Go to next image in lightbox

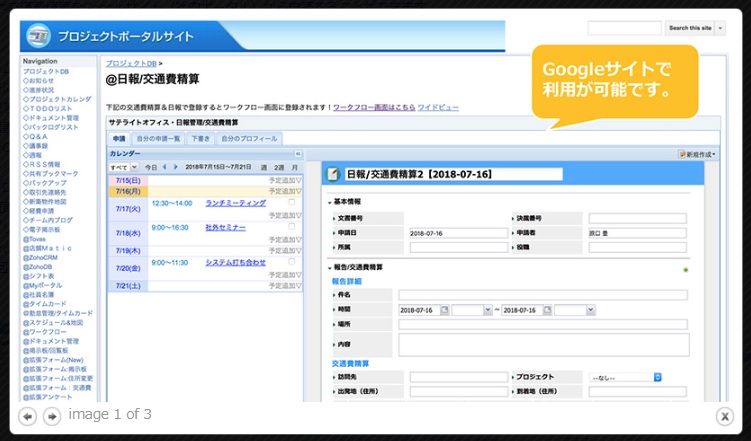click(x=52, y=417)
